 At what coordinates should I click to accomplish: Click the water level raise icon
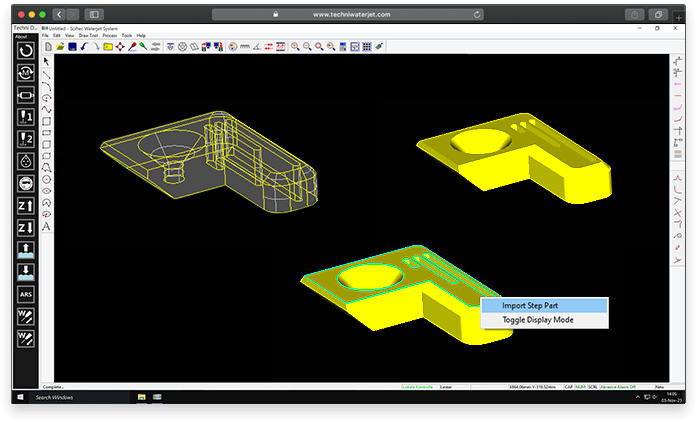click(x=26, y=250)
